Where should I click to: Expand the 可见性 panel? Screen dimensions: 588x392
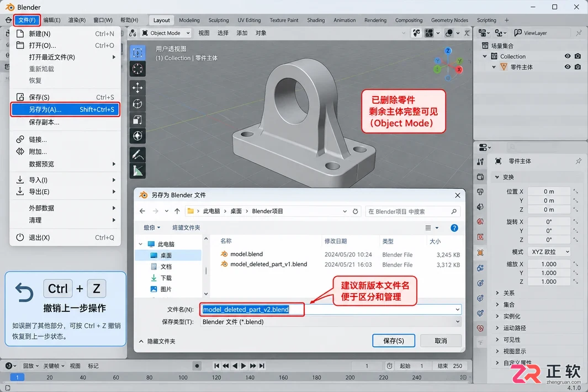pyautogui.click(x=497, y=340)
